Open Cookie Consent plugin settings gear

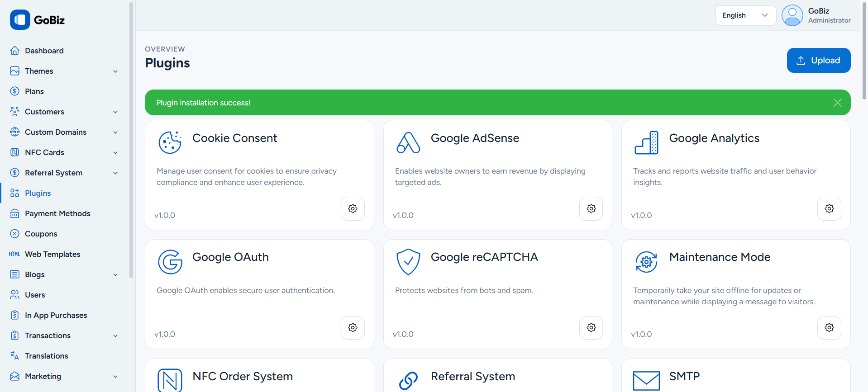click(353, 208)
